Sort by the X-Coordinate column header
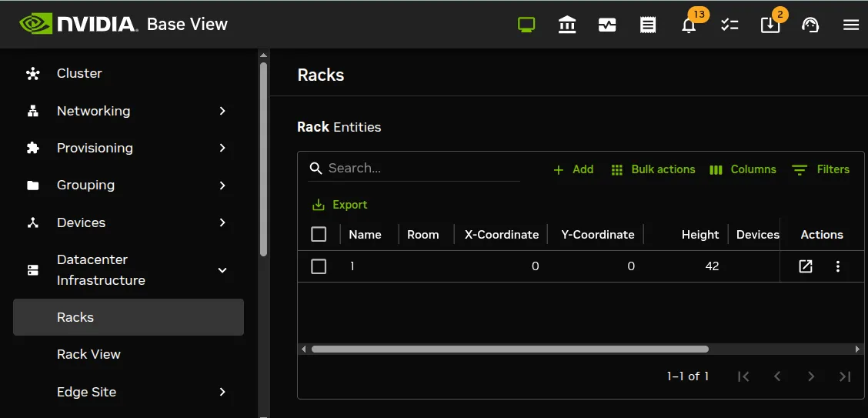868x418 pixels. (502, 234)
